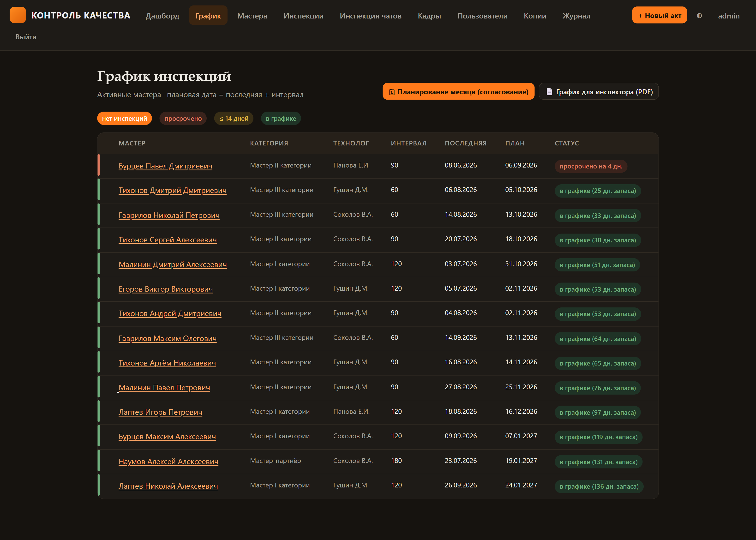Filter by нет инспекций chip

pos(124,118)
